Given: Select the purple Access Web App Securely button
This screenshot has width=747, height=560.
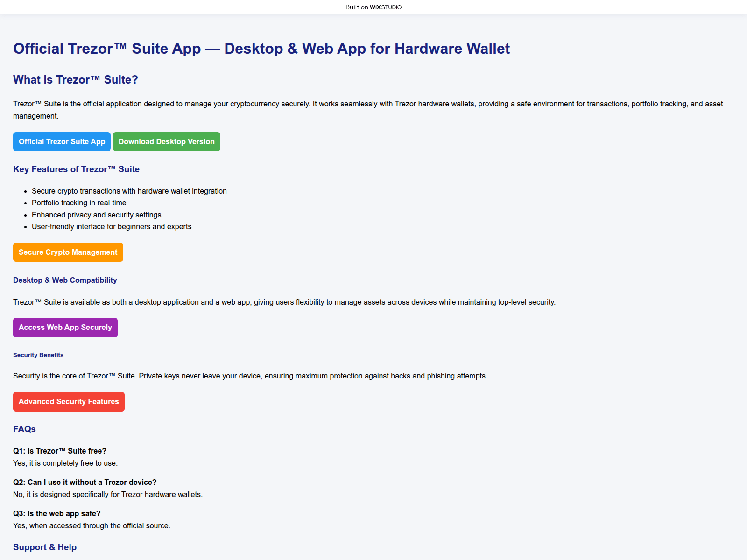Looking at the screenshot, I should (x=65, y=328).
